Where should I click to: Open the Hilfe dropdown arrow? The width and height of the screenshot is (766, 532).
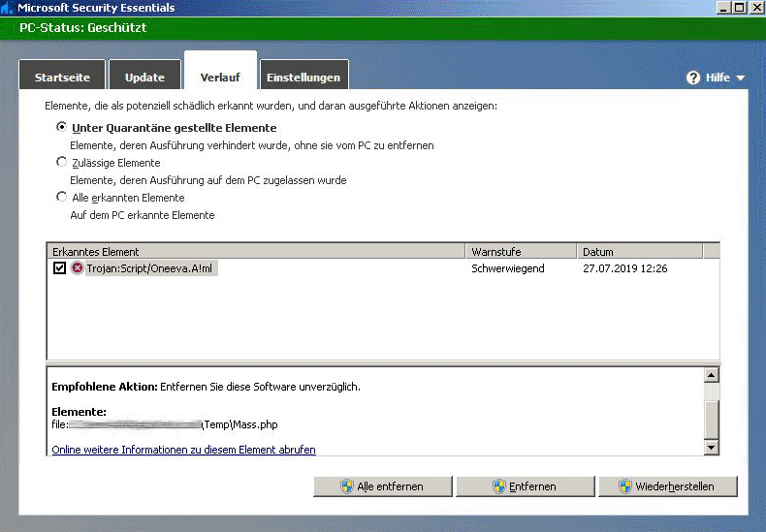pyautogui.click(x=740, y=78)
